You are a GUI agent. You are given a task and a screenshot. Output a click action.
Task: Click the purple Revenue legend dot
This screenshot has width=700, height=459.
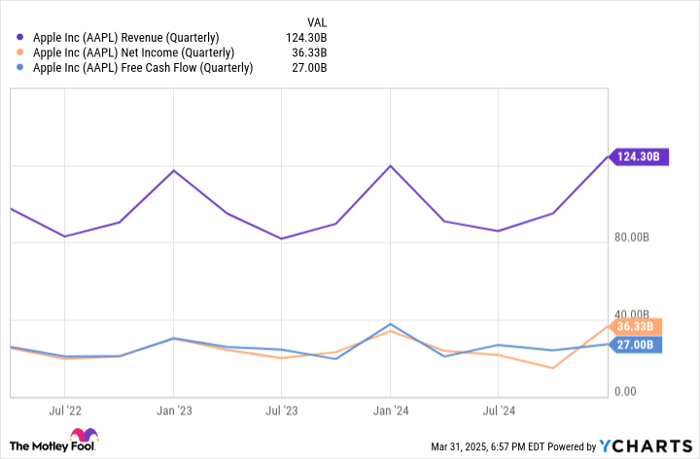[x=21, y=38]
